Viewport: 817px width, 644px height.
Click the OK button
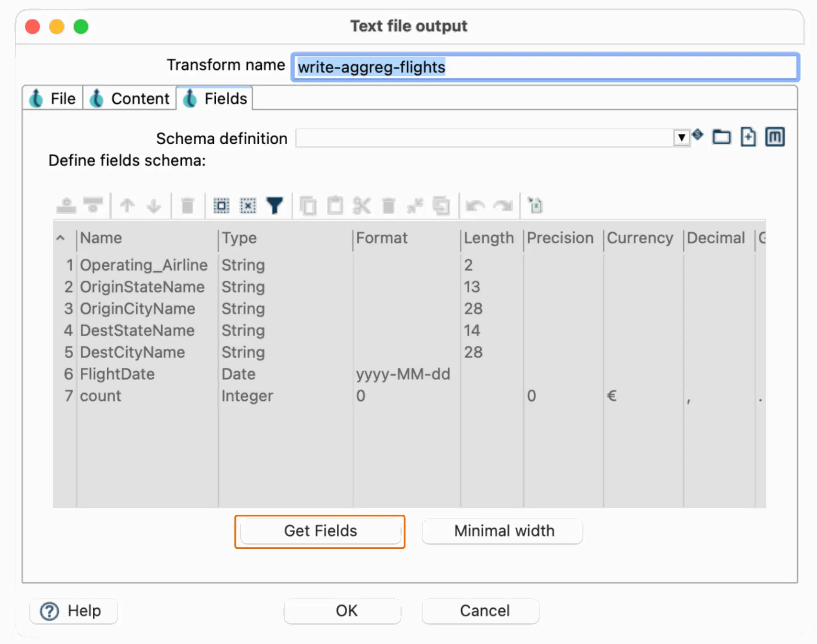click(x=343, y=611)
